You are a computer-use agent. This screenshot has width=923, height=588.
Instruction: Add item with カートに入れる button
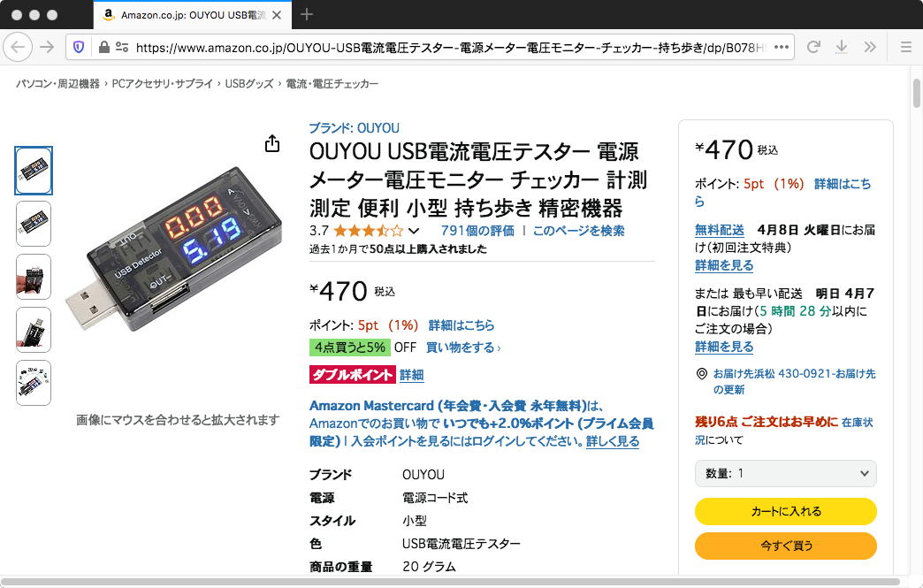coord(785,511)
